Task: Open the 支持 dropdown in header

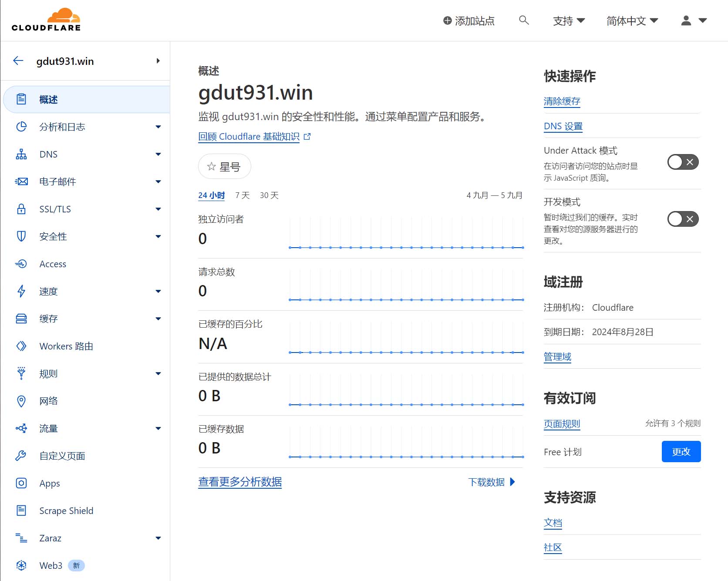Action: [x=569, y=20]
